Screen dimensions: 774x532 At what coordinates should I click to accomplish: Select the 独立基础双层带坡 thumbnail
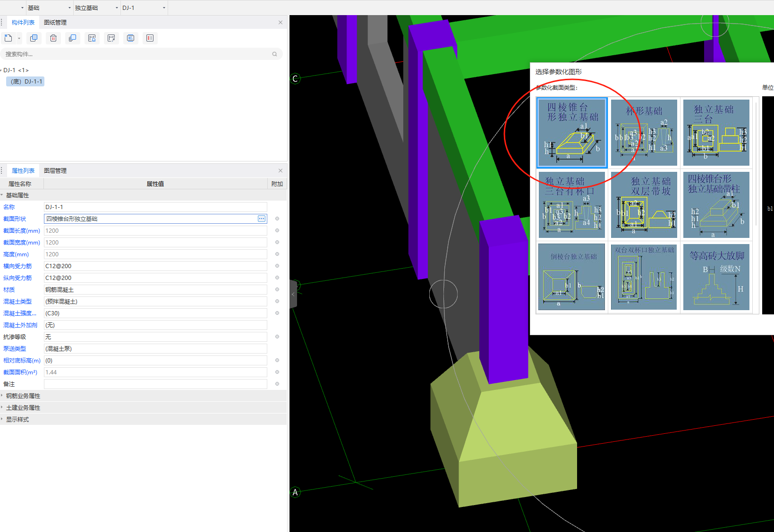(x=644, y=205)
